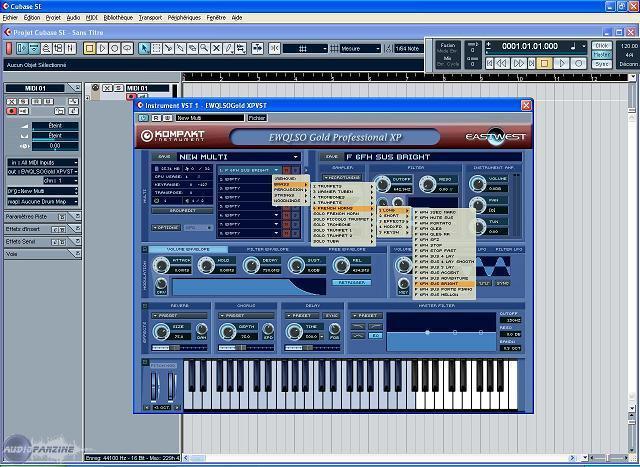Click the Stop button in the project toolbar
The width and height of the screenshot is (640, 467).
click(89, 49)
